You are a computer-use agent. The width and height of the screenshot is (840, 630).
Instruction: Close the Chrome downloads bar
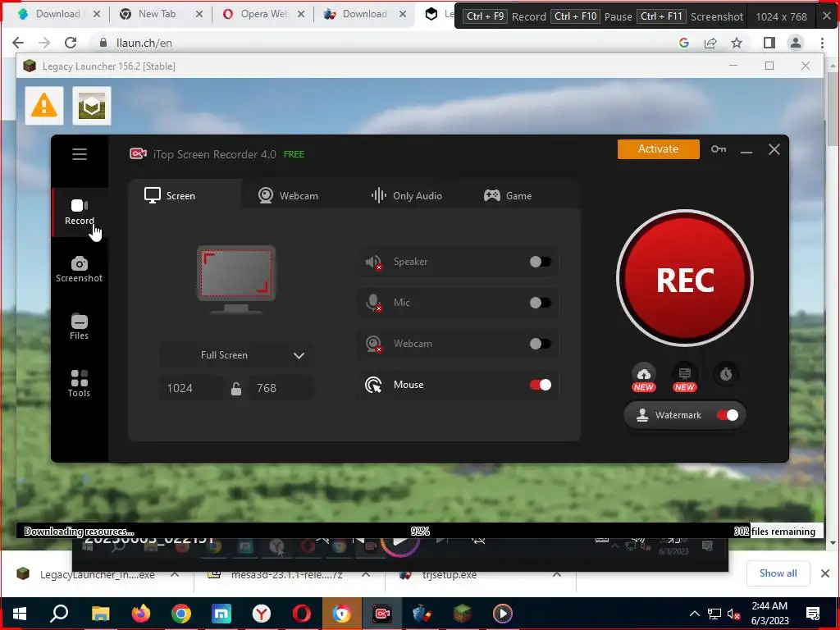pyautogui.click(x=825, y=573)
